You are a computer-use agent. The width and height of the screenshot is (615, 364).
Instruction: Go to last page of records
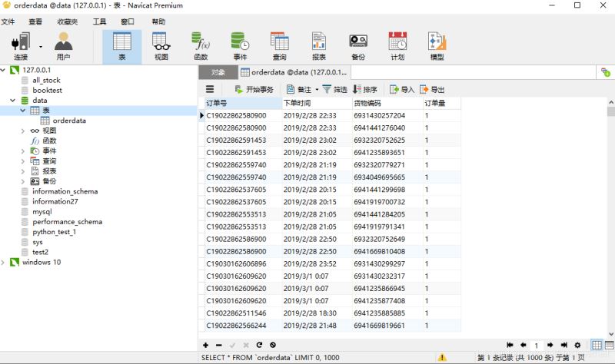pyautogui.click(x=563, y=346)
